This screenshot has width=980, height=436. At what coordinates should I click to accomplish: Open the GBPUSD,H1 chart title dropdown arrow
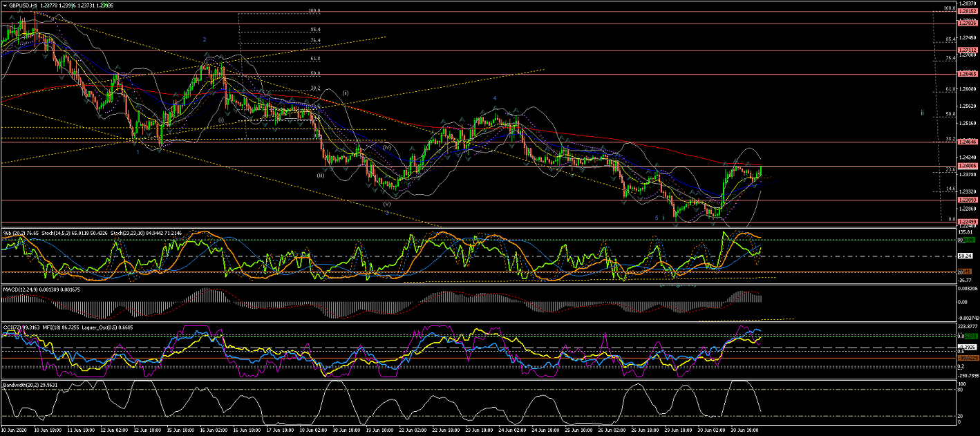(6, 6)
